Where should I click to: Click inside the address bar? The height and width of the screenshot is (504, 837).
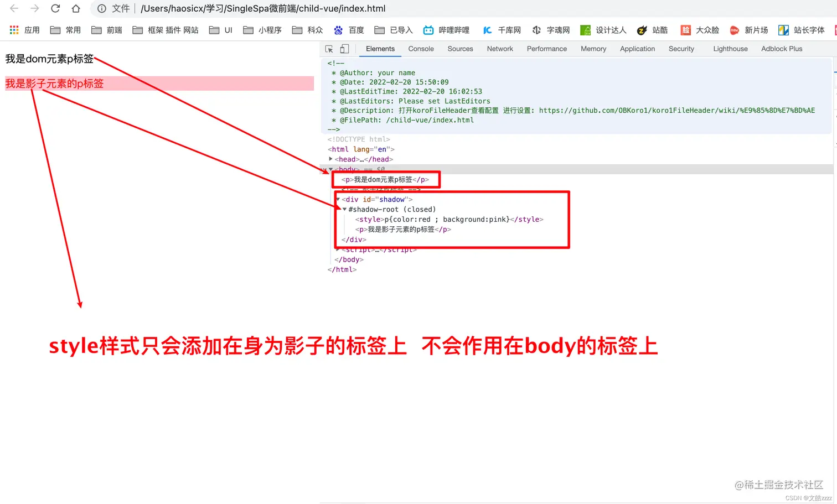pos(249,8)
